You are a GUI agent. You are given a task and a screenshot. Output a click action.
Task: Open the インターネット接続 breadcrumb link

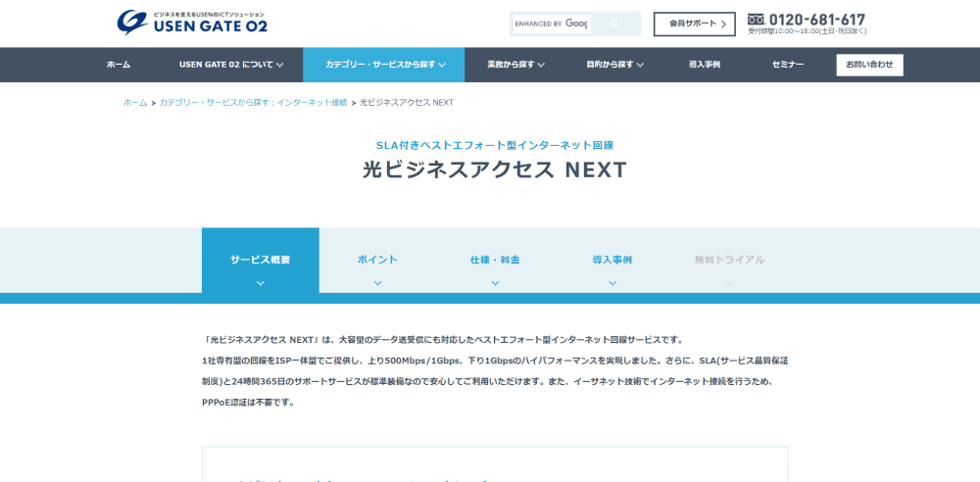(253, 103)
